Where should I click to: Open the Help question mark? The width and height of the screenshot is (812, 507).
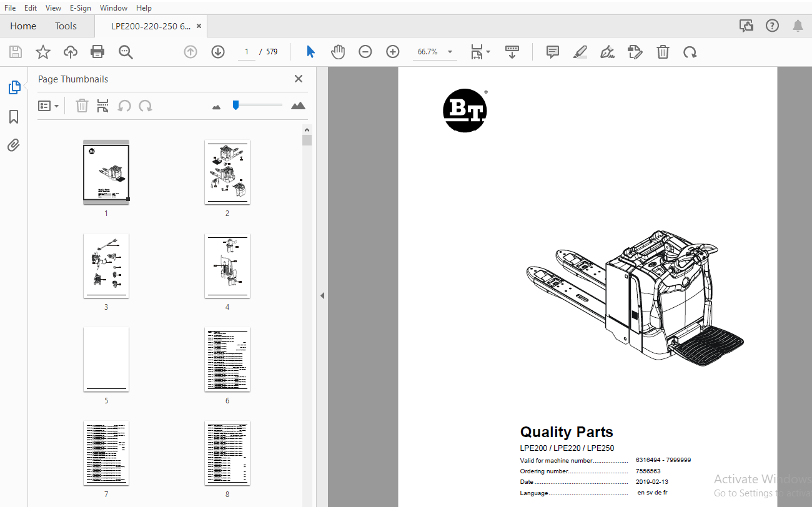pyautogui.click(x=773, y=26)
